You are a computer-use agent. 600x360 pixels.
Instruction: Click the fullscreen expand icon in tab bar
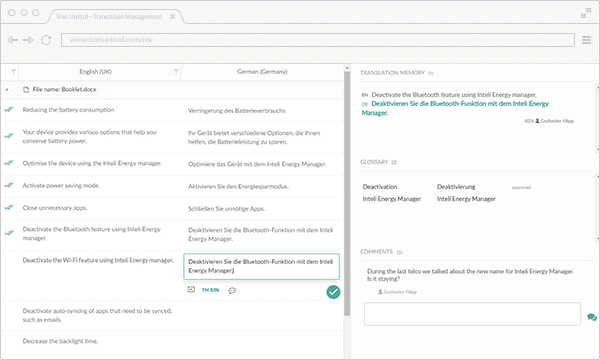[x=585, y=13]
